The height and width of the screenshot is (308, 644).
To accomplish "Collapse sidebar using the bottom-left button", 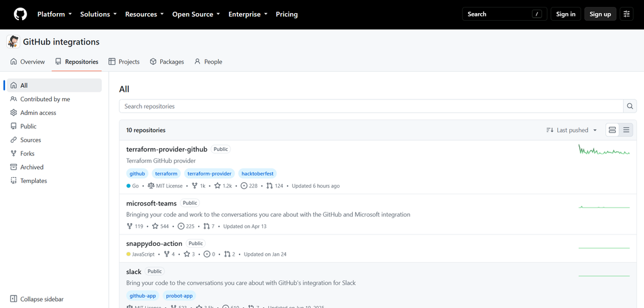I will 36,299.
